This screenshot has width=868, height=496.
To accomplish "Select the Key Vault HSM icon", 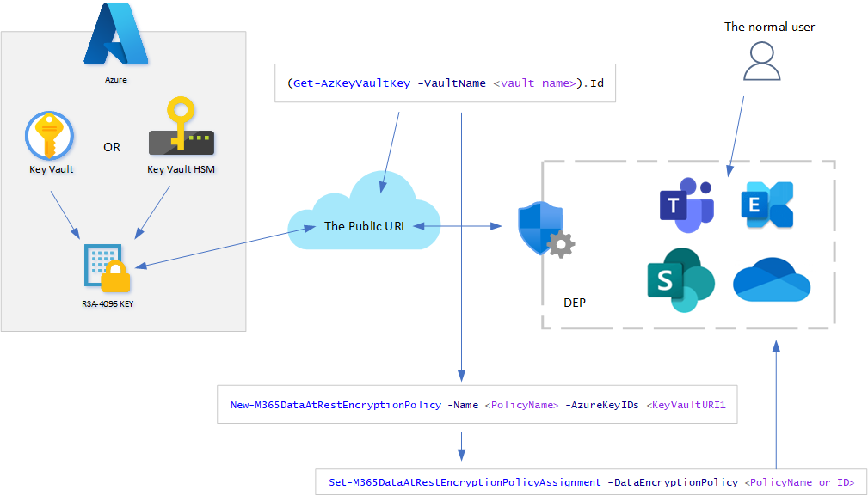I will pos(181,129).
